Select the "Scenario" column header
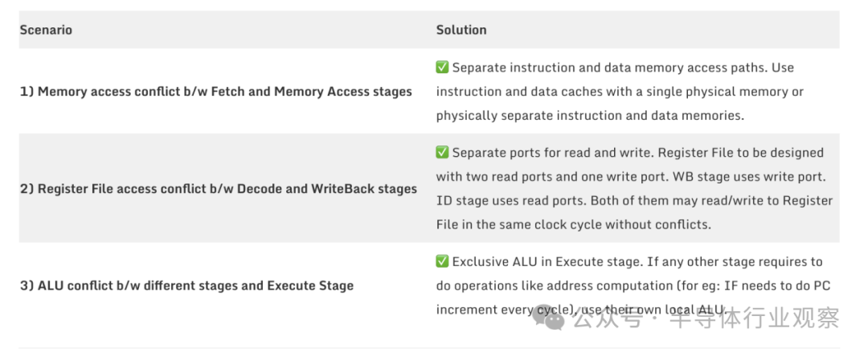868x353 pixels. 46,30
